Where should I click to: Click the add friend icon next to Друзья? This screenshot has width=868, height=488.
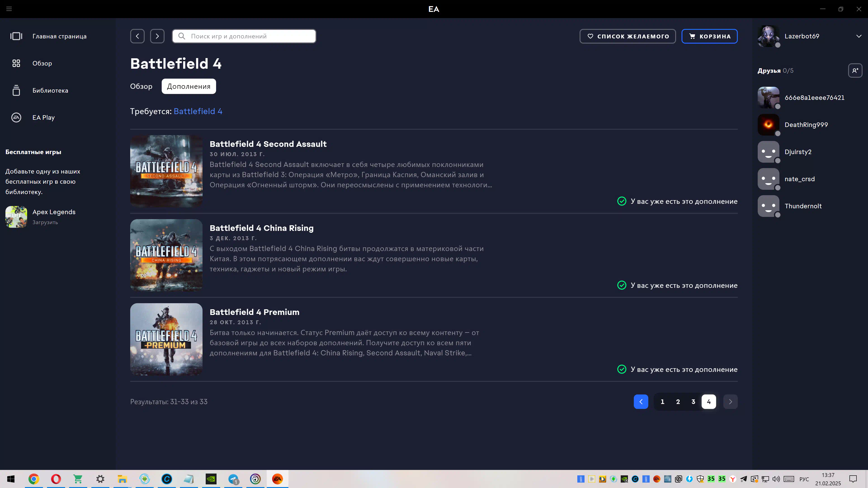[855, 70]
